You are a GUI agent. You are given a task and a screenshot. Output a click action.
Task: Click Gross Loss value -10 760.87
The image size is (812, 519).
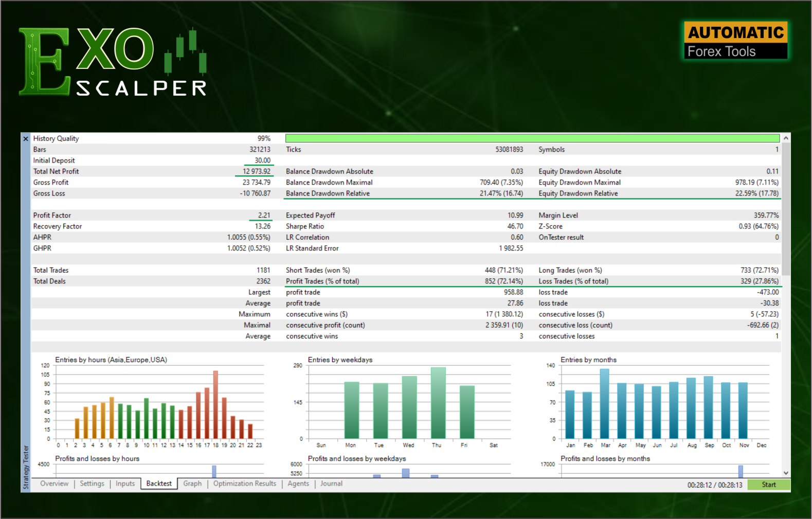pyautogui.click(x=255, y=193)
